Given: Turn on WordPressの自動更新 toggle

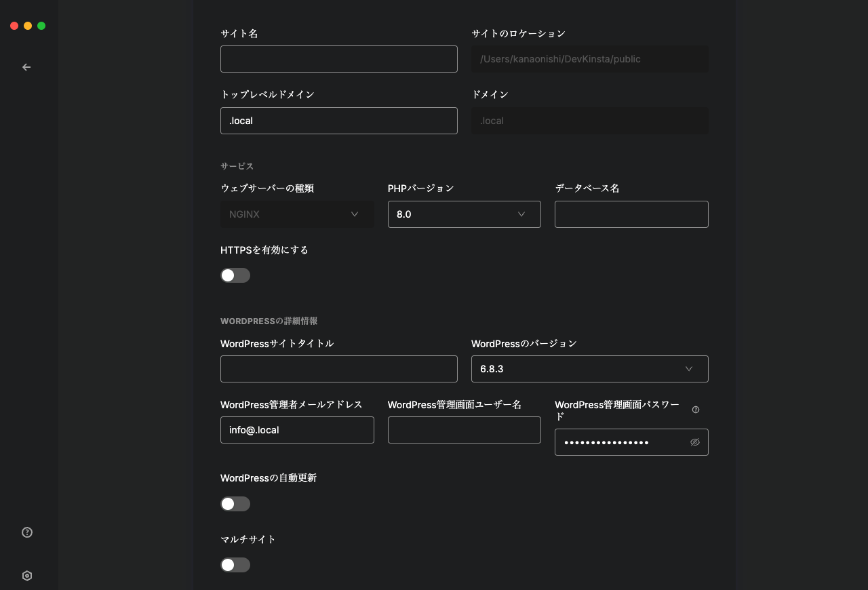Looking at the screenshot, I should [x=235, y=504].
